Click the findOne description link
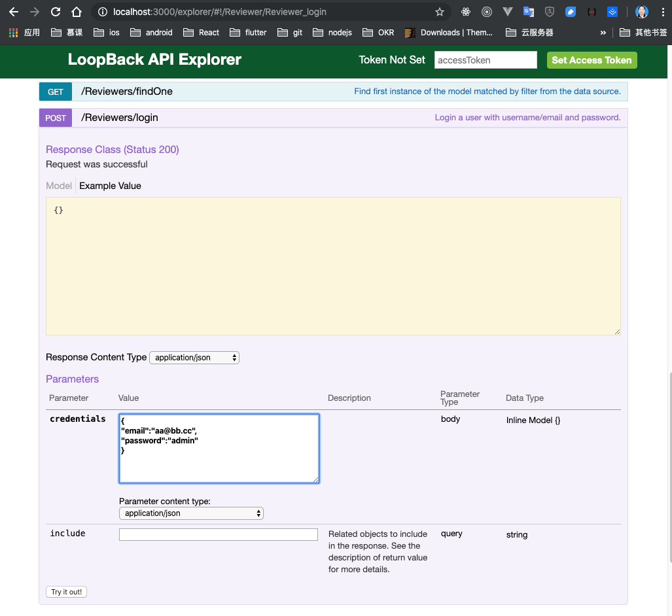The width and height of the screenshot is (672, 616). pyautogui.click(x=487, y=92)
